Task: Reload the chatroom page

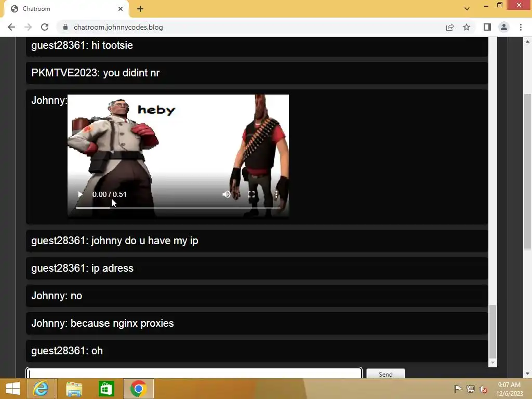Action: click(x=45, y=27)
